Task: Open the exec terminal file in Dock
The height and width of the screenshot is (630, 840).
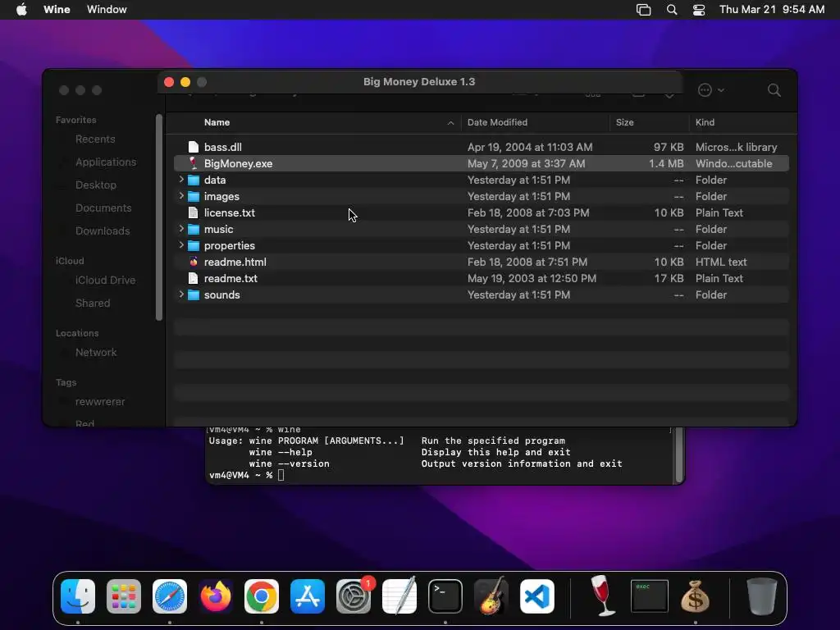Action: pos(650,596)
